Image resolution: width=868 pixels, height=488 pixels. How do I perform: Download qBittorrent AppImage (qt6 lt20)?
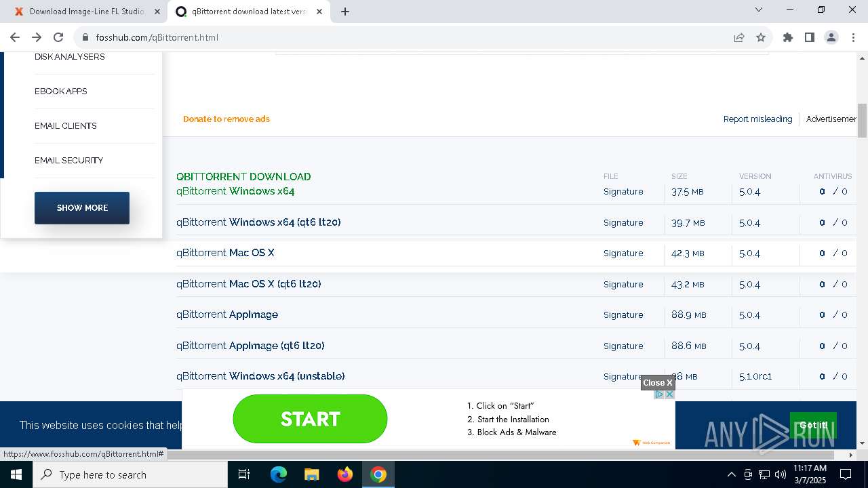(x=250, y=346)
